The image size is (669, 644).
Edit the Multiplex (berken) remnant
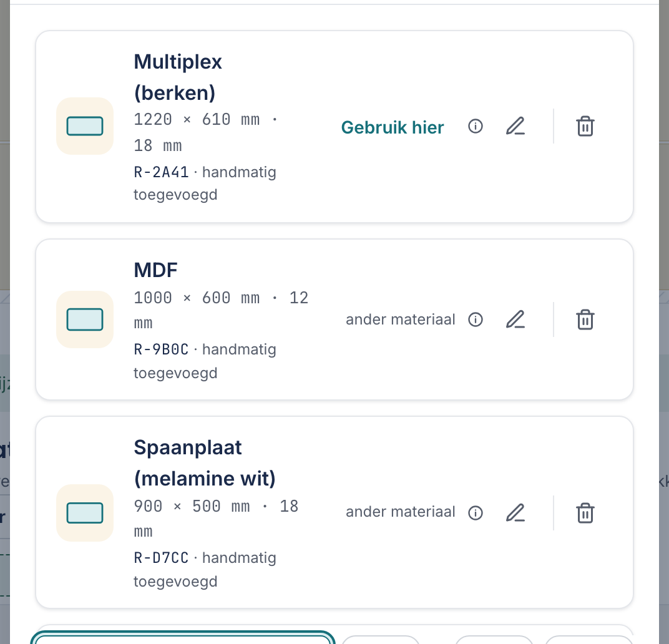[x=515, y=126]
